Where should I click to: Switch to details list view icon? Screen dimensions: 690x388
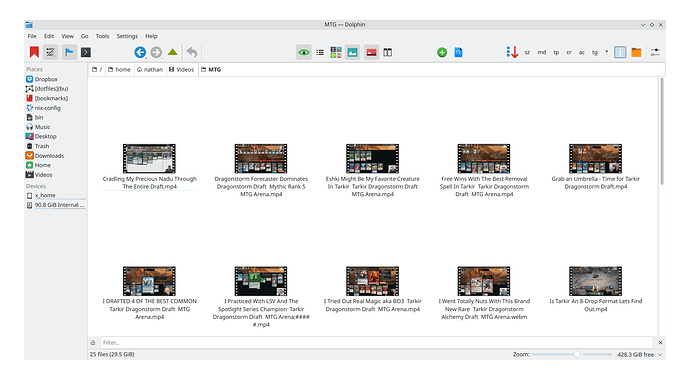coord(320,52)
